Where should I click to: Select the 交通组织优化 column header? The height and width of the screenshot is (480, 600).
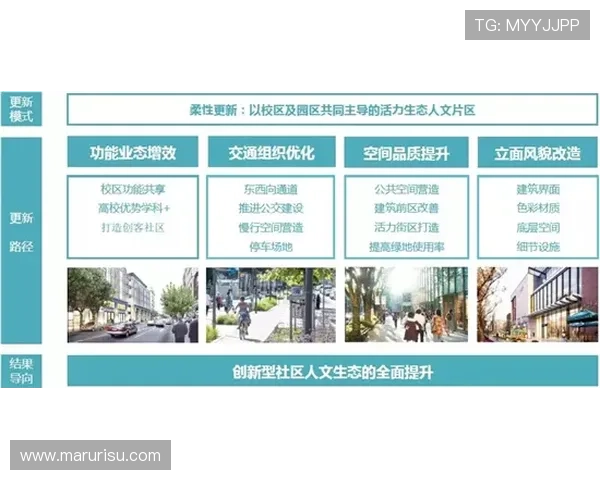point(272,152)
